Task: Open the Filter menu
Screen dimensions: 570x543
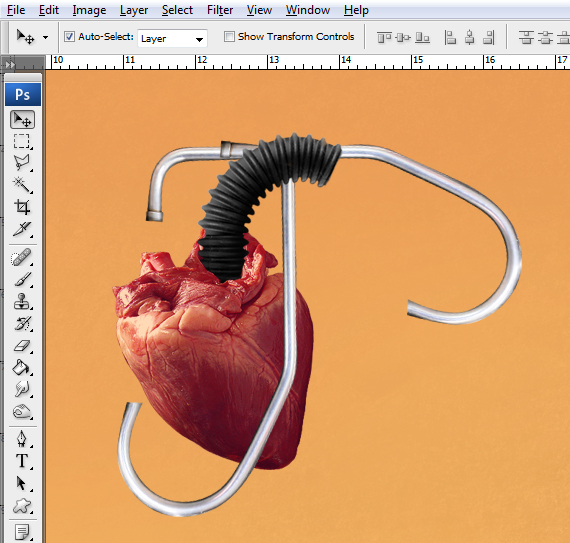Action: [220, 10]
